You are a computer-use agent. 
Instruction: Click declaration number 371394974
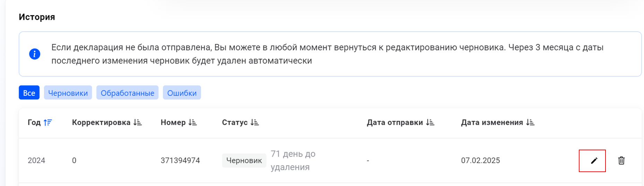pos(180,160)
